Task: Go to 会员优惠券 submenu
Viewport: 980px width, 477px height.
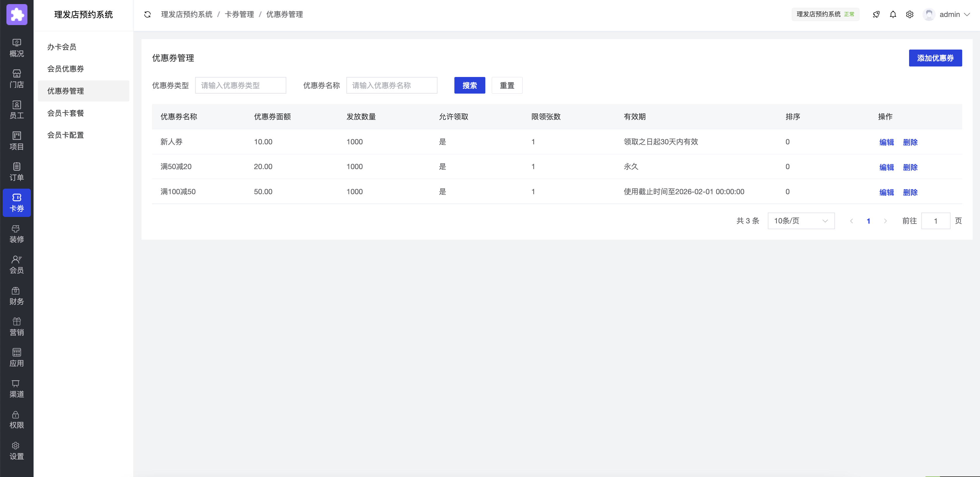Action: [84, 69]
